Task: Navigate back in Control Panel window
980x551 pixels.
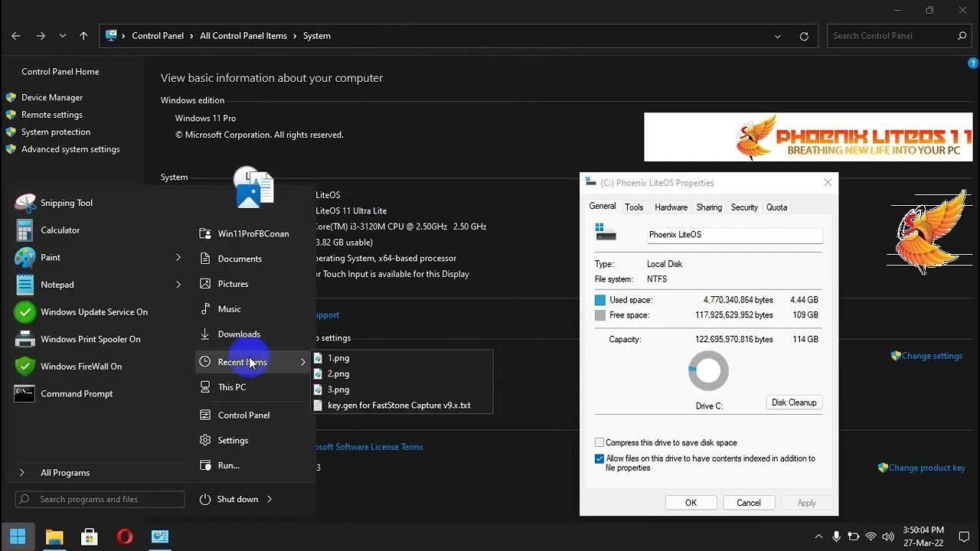Action: (x=16, y=36)
